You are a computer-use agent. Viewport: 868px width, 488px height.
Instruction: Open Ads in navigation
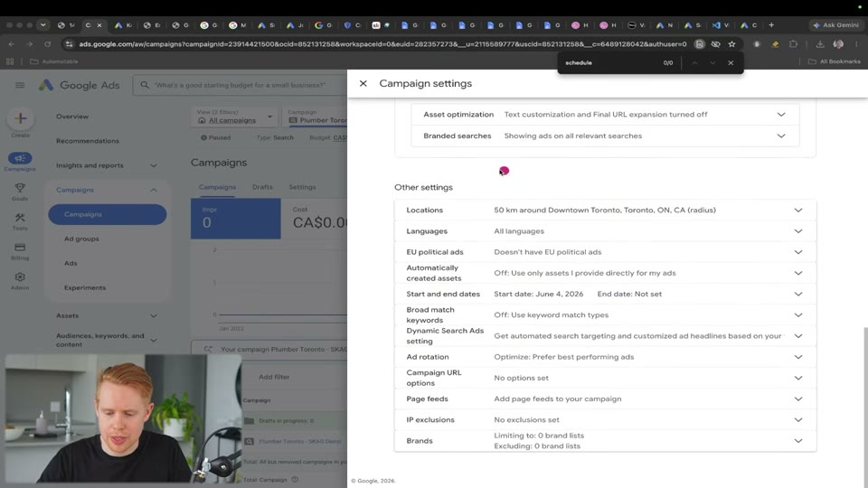tap(71, 263)
